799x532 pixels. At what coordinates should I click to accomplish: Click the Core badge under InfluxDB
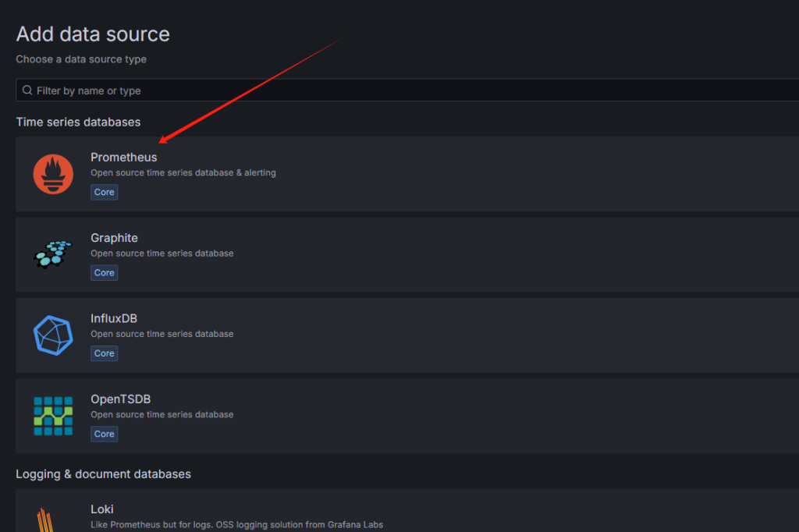(x=104, y=353)
